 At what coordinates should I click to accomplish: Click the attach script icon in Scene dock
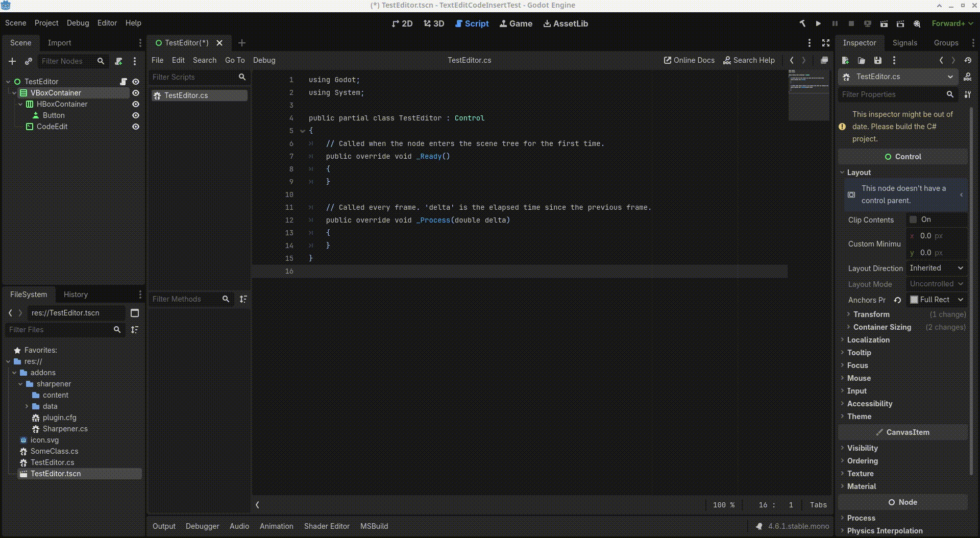point(118,61)
